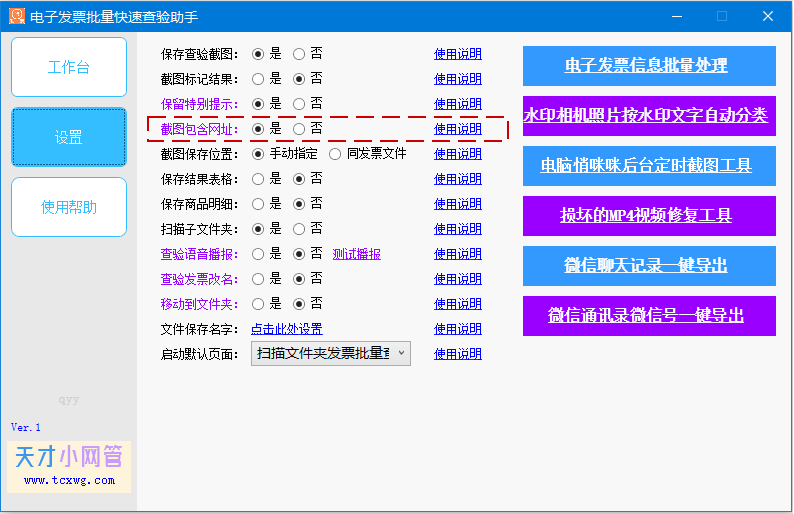The height and width of the screenshot is (514, 794).
Task: Close the application window
Action: (768, 16)
